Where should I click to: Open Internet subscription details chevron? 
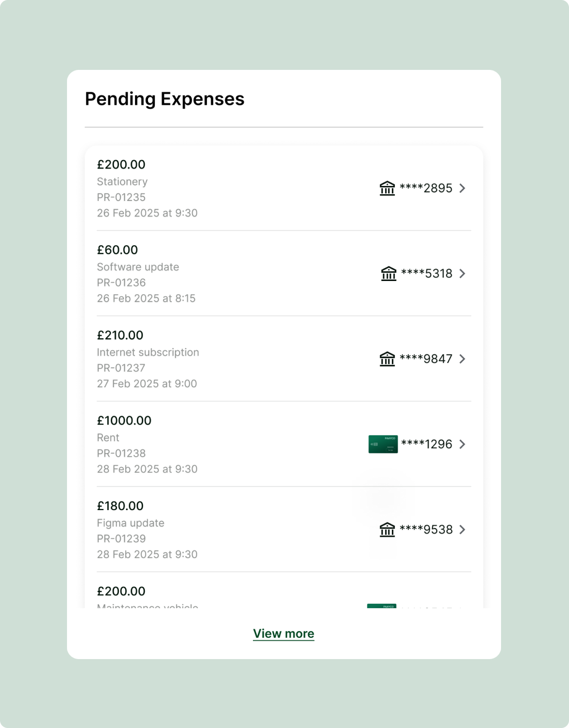click(x=462, y=359)
